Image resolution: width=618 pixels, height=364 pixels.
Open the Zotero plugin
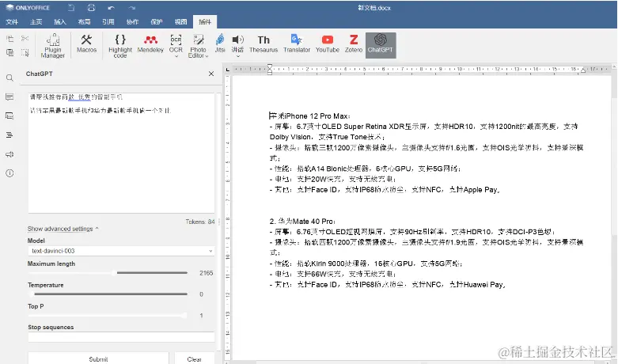click(354, 44)
